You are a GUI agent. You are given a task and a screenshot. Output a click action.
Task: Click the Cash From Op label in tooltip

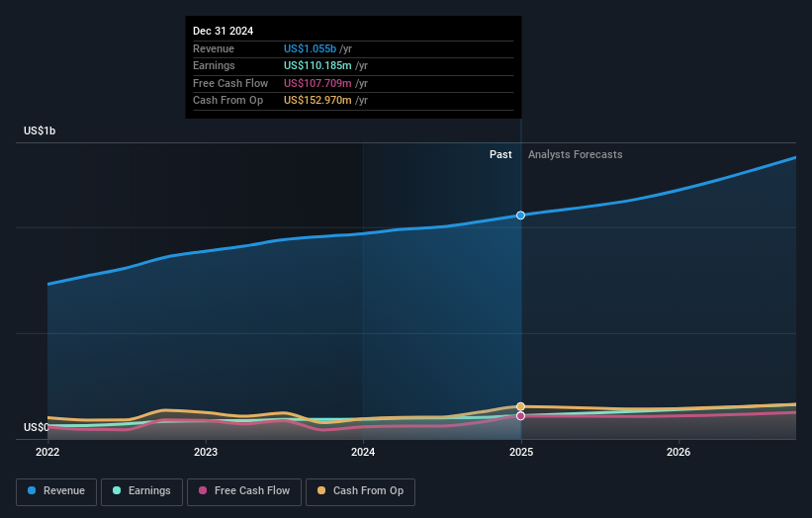227,101
